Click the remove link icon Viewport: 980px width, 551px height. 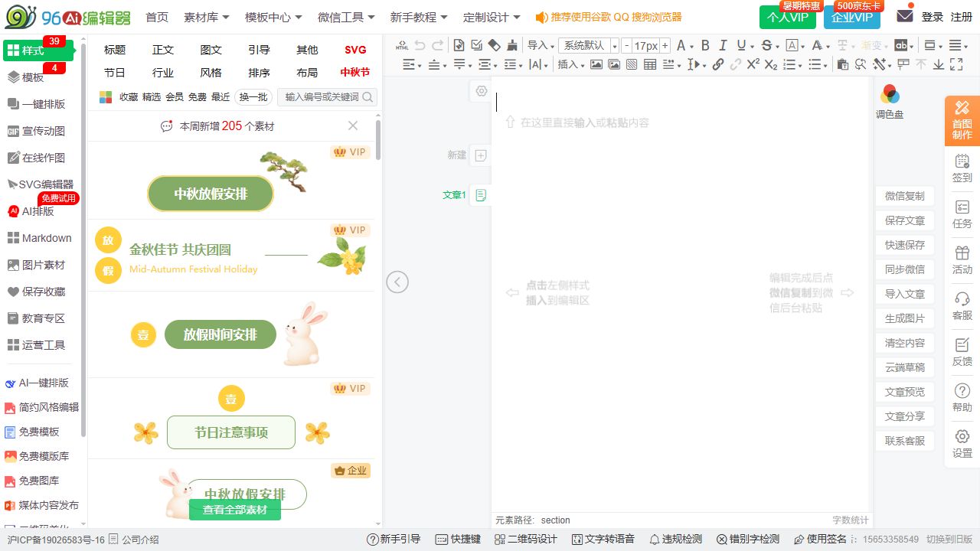736,64
